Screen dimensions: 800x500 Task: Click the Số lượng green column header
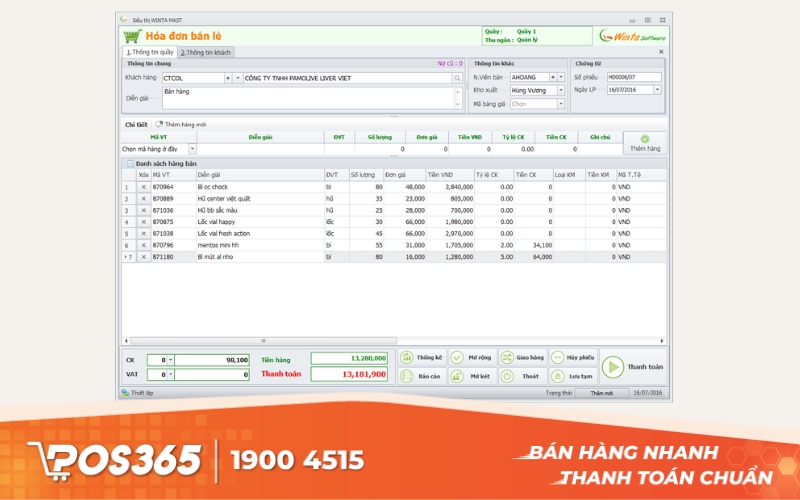(x=380, y=137)
